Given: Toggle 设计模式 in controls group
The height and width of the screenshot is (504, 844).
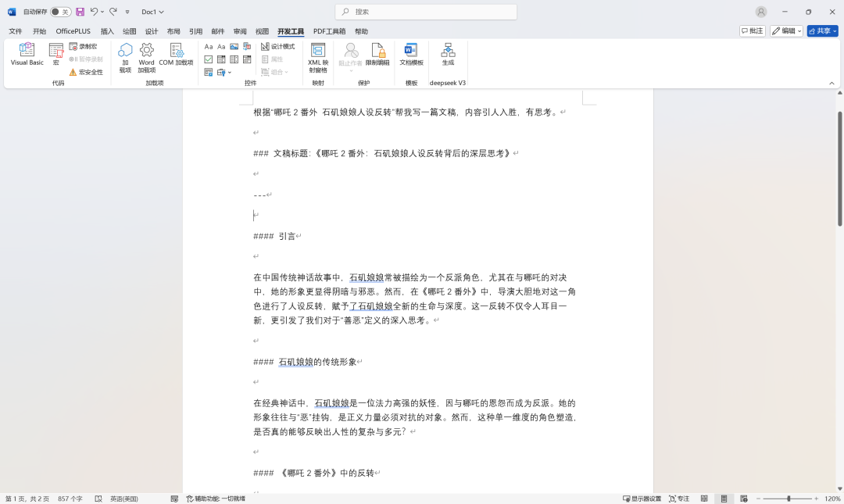Looking at the screenshot, I should (277, 47).
